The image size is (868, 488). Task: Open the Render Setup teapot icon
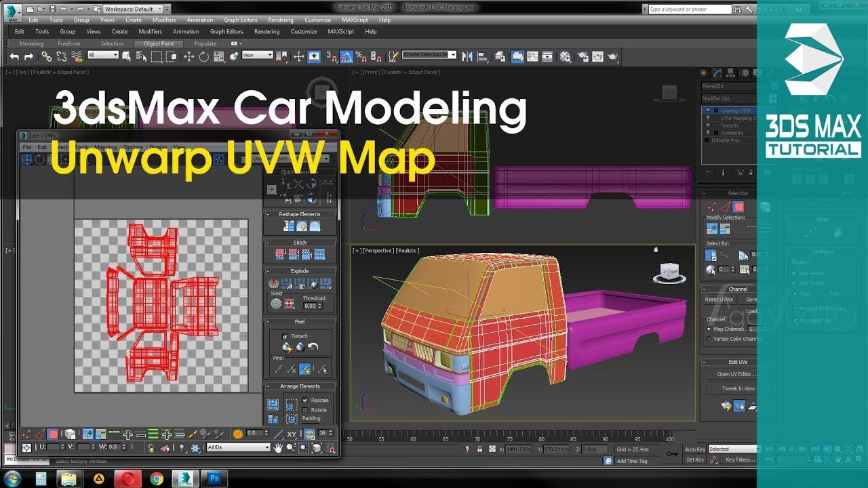point(582,56)
